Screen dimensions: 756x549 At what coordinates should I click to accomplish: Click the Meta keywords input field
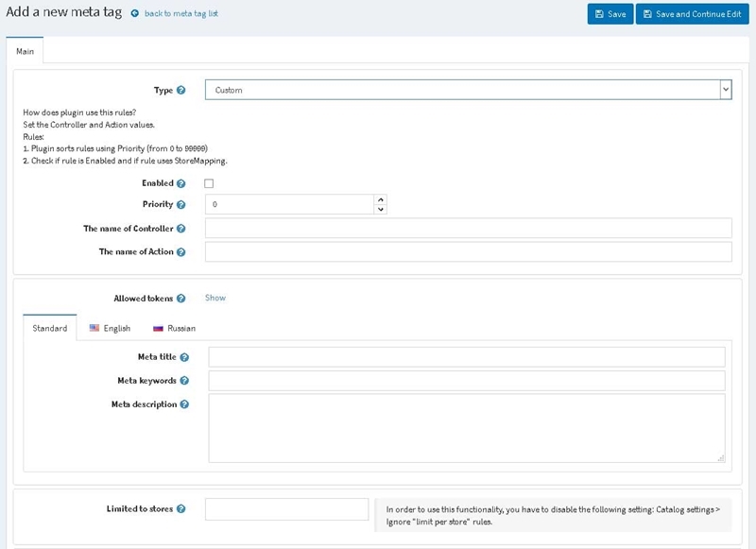pos(467,381)
